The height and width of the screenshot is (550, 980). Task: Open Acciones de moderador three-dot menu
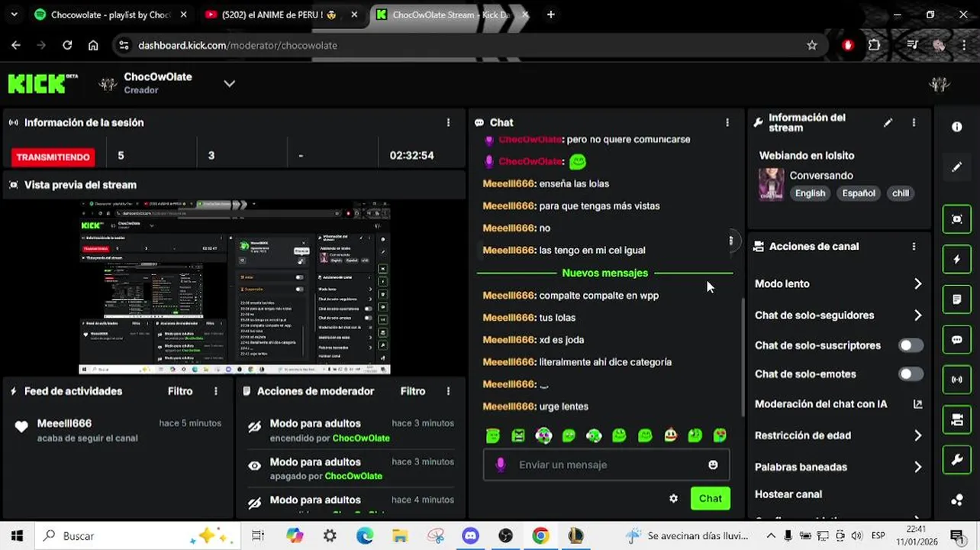[448, 391]
